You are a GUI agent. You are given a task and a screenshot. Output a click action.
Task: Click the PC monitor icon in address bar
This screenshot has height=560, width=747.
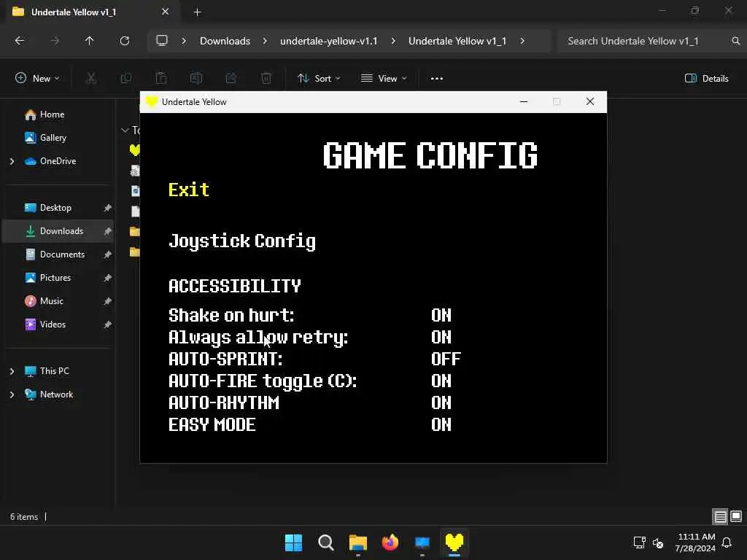pyautogui.click(x=162, y=41)
